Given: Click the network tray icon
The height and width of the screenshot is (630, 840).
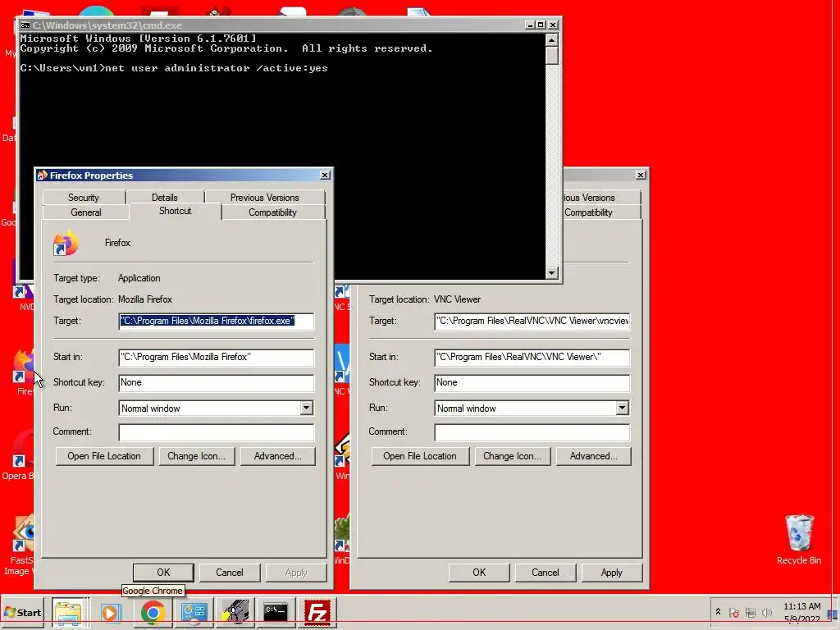Looking at the screenshot, I should tap(751, 612).
